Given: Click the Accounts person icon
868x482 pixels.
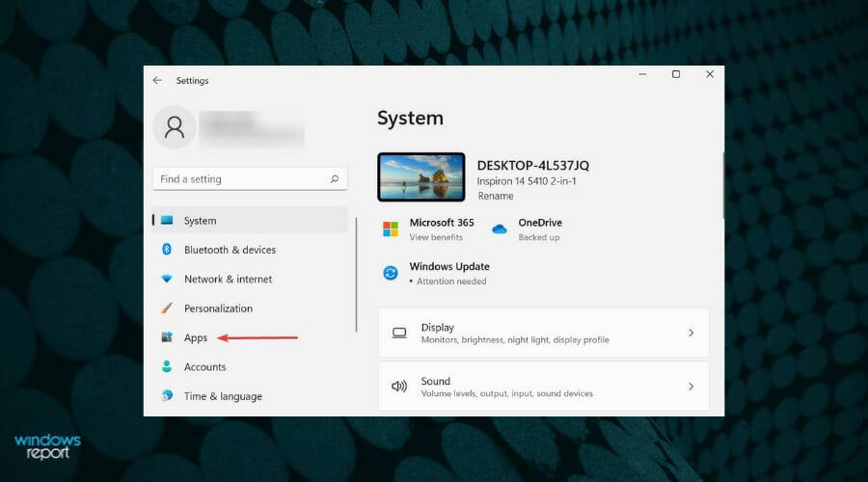Looking at the screenshot, I should pyautogui.click(x=167, y=366).
